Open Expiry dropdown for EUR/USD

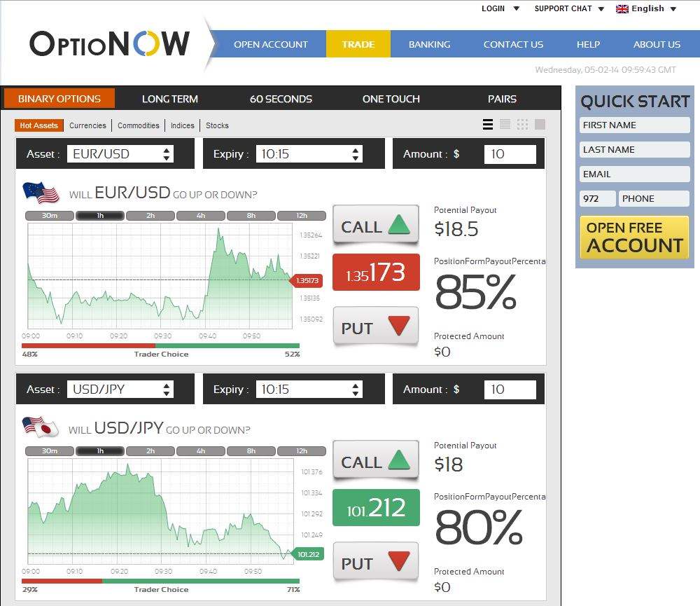click(x=309, y=153)
